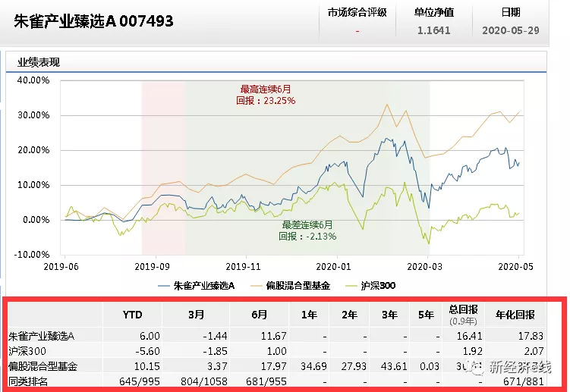The height and width of the screenshot is (392, 570).
Task: Select the 市场综合评级 header label
Action: [357, 12]
